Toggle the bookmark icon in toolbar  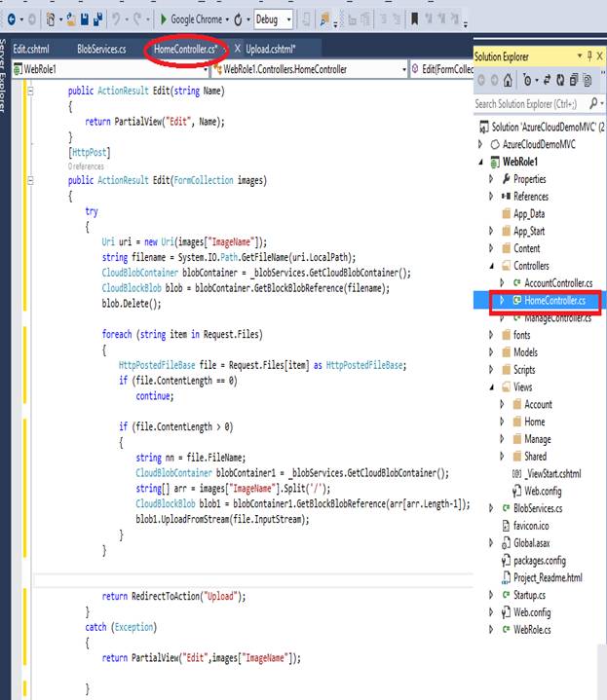tap(415, 19)
